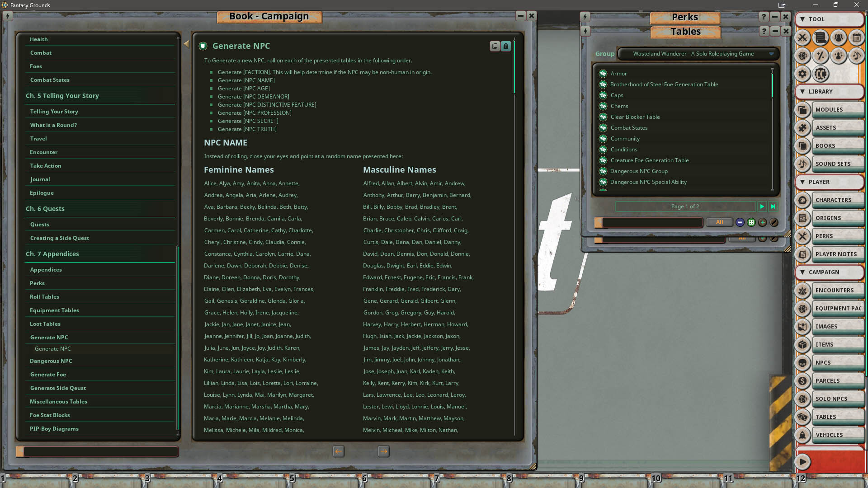868x488 pixels.
Task: Open the scroll-shaped chat log tool
Action: (821, 38)
